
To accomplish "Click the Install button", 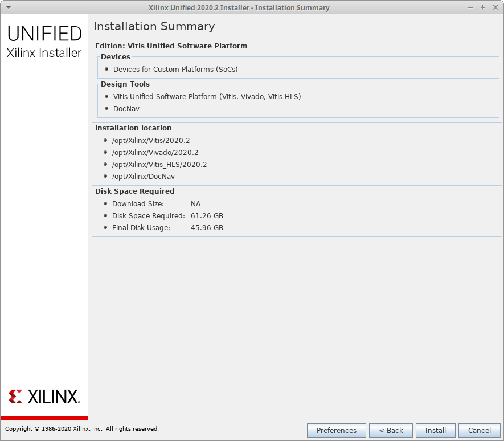I will click(x=435, y=430).
